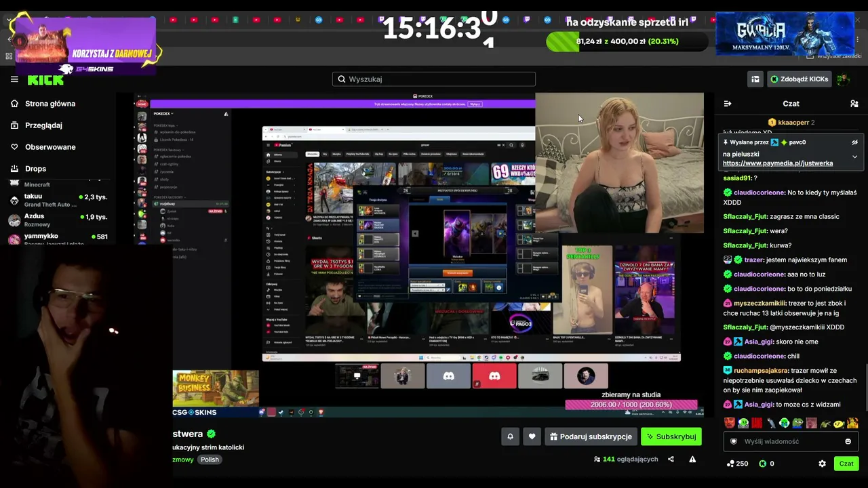Image resolution: width=868 pixels, height=488 pixels.
Task: Open the rewards store icon beside Zdobądź KICKs
Action: (x=755, y=79)
